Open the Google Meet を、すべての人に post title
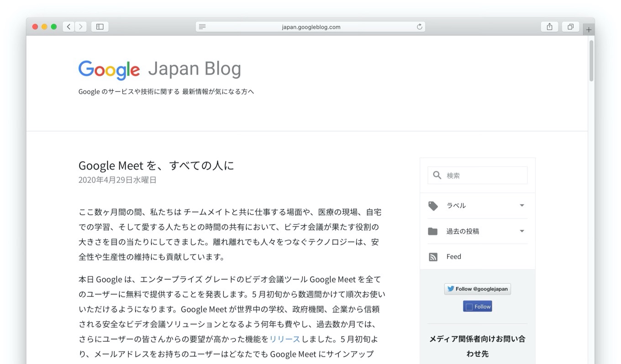Viewport: 621px width, 364px height. pyautogui.click(x=156, y=165)
